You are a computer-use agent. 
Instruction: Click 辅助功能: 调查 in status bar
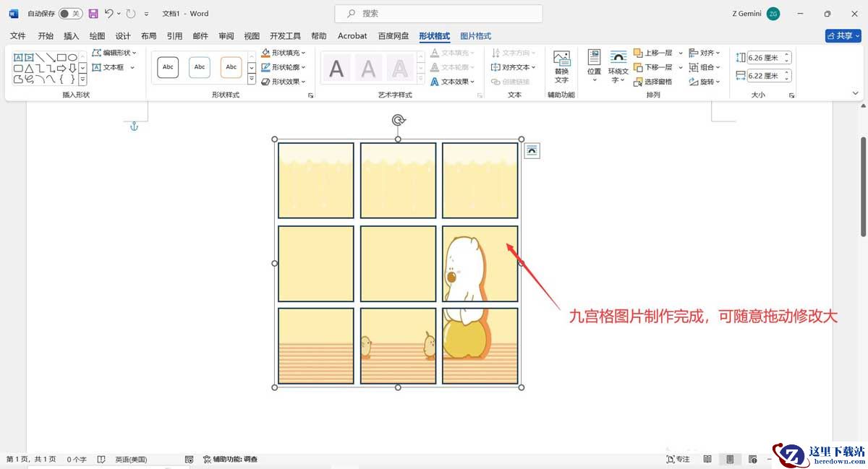point(231,459)
